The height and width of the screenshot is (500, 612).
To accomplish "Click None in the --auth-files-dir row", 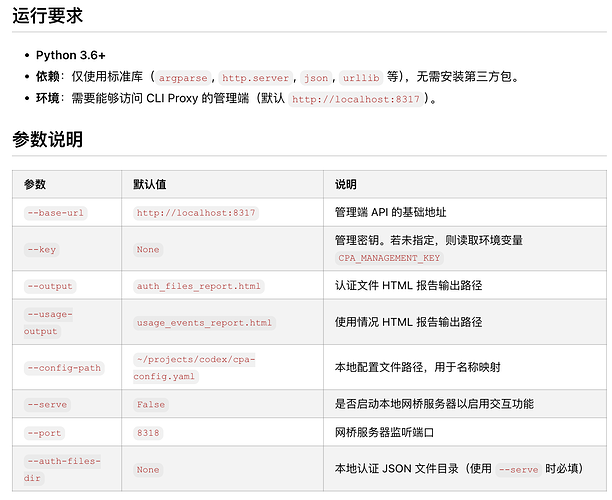I will [x=148, y=470].
